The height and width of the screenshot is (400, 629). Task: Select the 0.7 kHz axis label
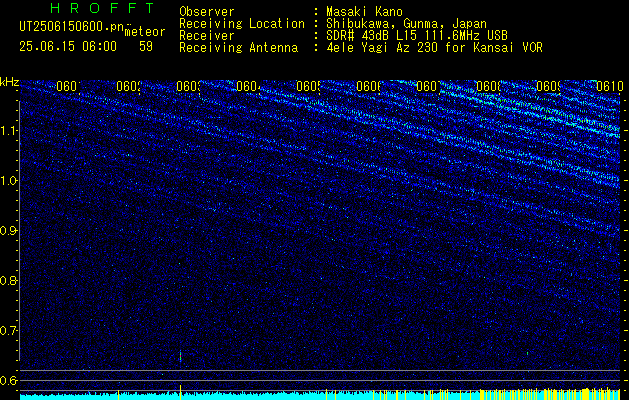click(8, 331)
